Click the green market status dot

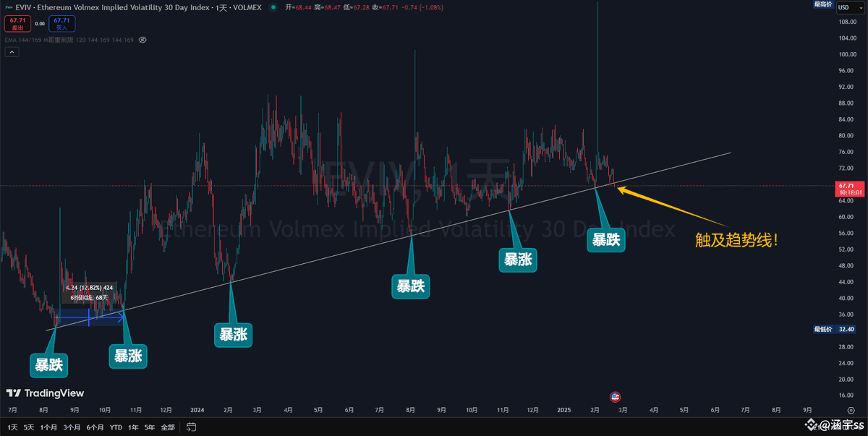coord(272,7)
